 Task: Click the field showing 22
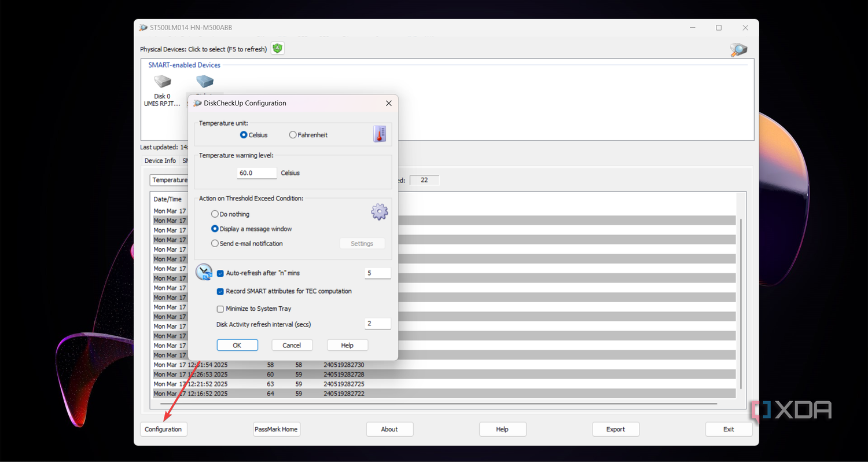[x=424, y=180]
